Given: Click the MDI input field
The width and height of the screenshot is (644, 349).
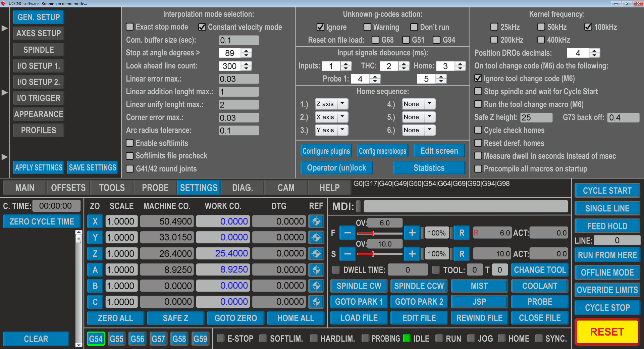Looking at the screenshot, I should point(466,206).
